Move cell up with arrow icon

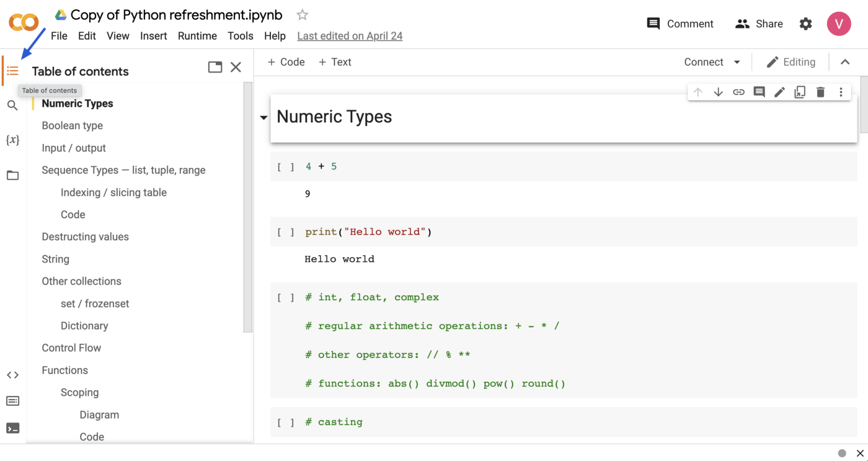point(698,92)
